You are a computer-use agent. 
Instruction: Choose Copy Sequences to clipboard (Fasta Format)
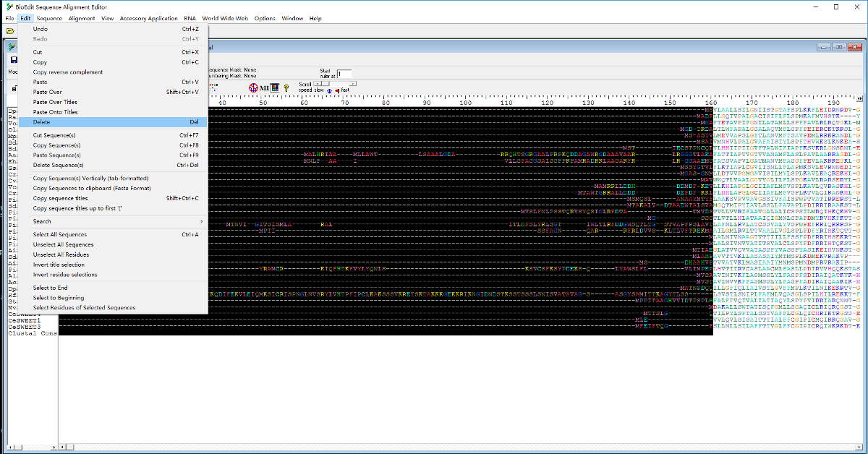[x=92, y=188]
